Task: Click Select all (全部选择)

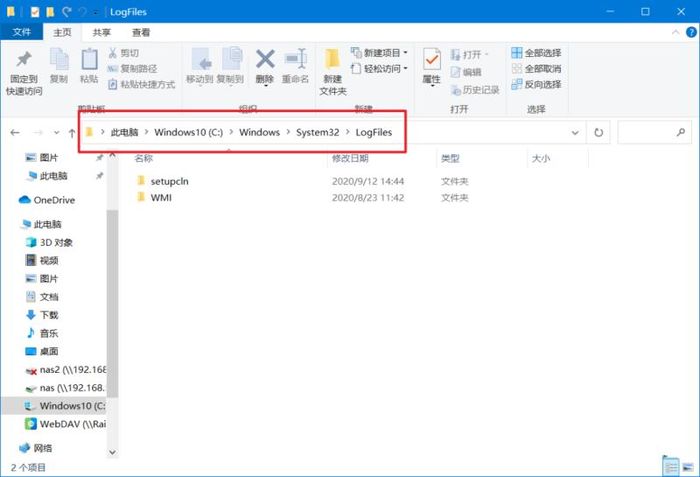Action: click(x=536, y=53)
